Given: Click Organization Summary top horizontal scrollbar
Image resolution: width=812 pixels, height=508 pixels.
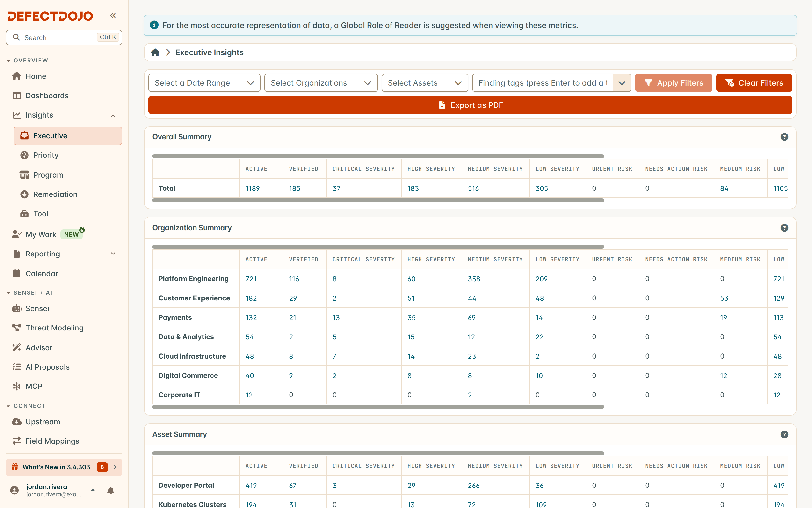Looking at the screenshot, I should 378,247.
